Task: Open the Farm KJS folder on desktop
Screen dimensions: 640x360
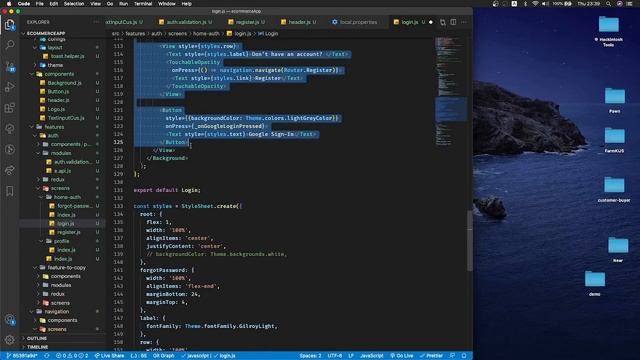Action: [614, 140]
